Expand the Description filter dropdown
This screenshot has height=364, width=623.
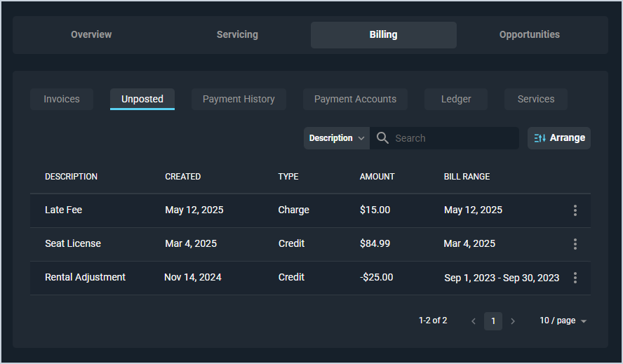click(337, 138)
